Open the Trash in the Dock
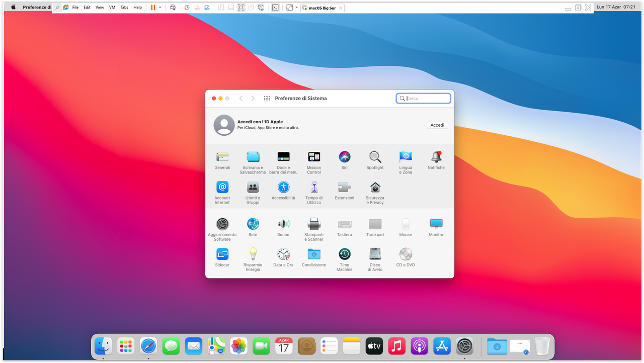 [x=542, y=346]
